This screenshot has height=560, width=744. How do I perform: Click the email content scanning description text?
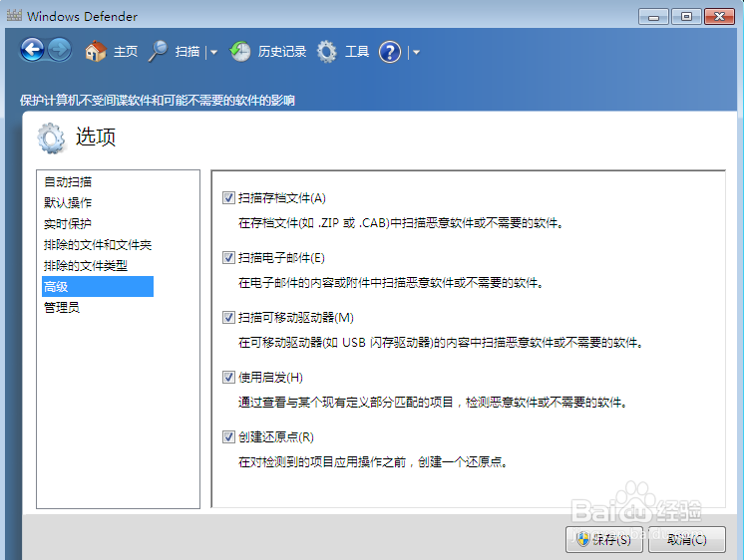pos(391,283)
